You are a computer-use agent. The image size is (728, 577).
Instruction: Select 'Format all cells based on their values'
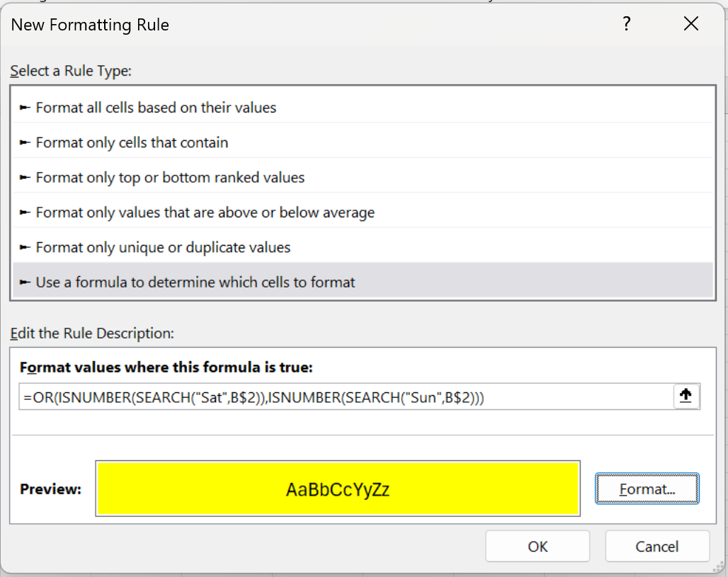click(x=363, y=107)
